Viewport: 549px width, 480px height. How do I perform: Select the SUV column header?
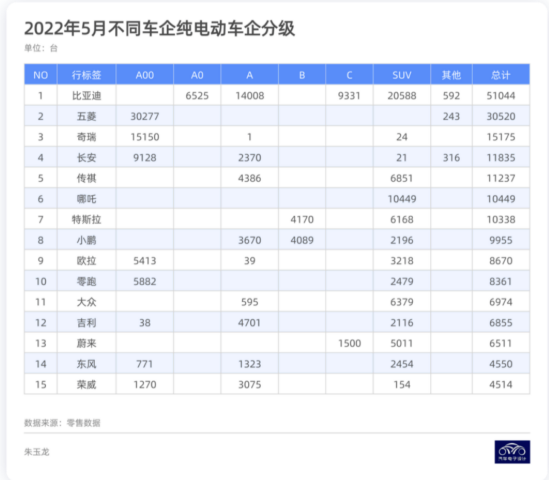pos(402,75)
